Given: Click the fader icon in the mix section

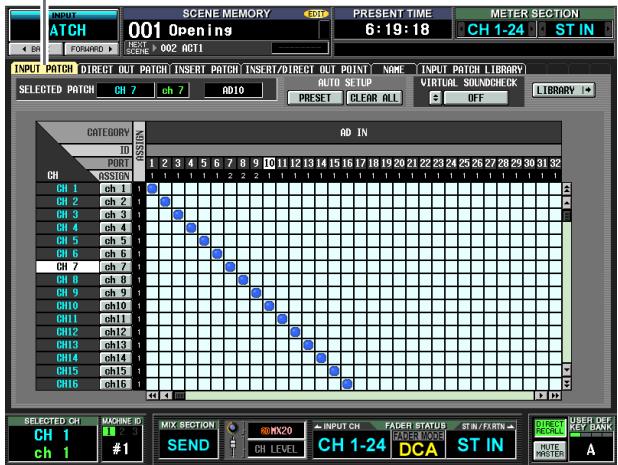Looking at the screenshot, I should 233,445.
